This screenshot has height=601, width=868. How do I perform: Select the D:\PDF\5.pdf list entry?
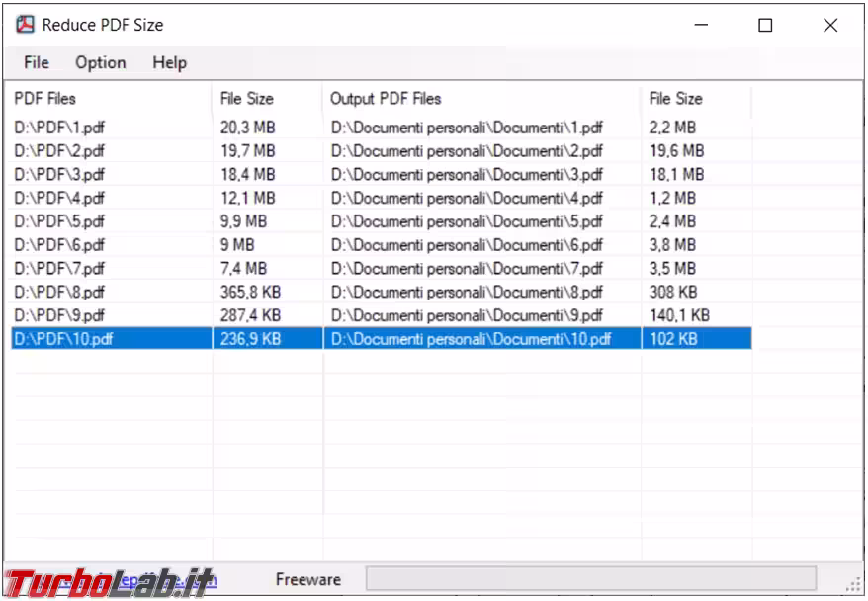59,221
